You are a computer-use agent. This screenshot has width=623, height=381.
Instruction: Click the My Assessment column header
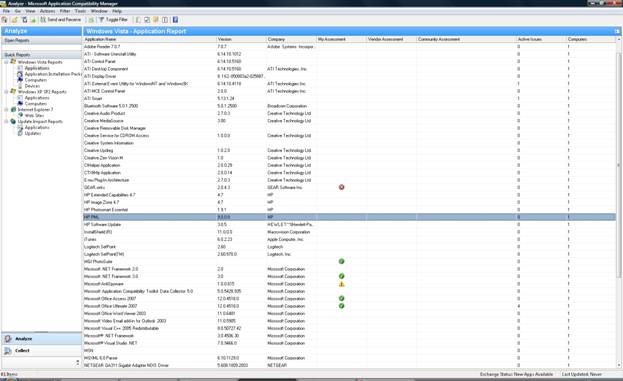tap(341, 39)
